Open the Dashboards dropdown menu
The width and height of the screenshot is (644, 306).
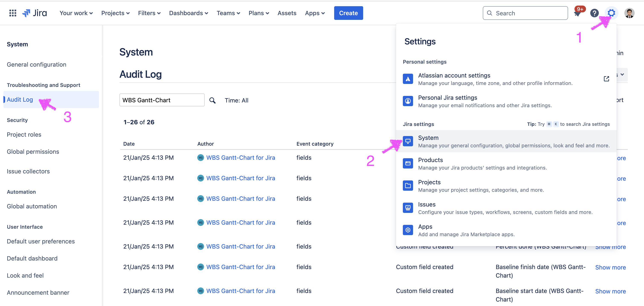tap(189, 13)
